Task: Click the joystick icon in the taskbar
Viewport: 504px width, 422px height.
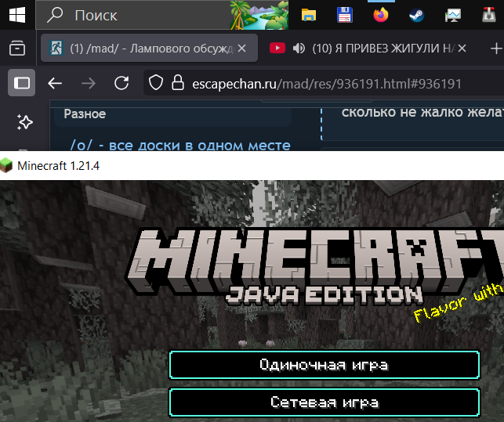Action: coord(488,15)
